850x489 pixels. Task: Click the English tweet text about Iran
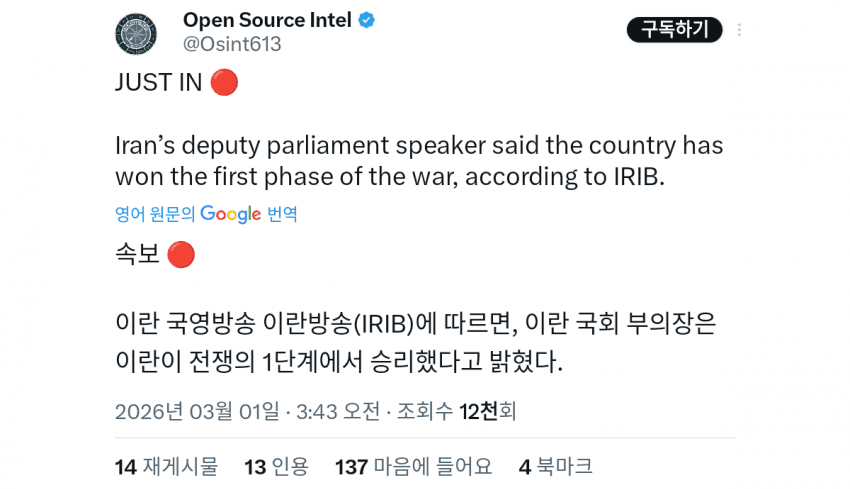(419, 161)
